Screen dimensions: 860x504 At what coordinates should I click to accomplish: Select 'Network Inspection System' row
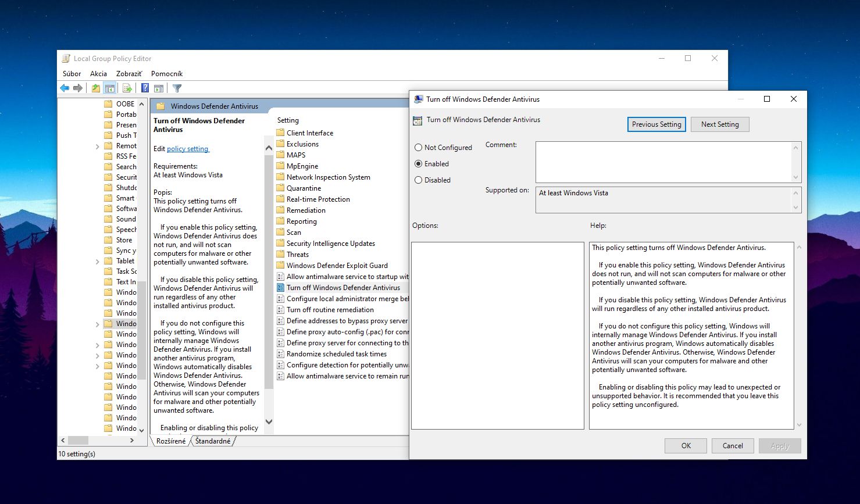click(328, 177)
